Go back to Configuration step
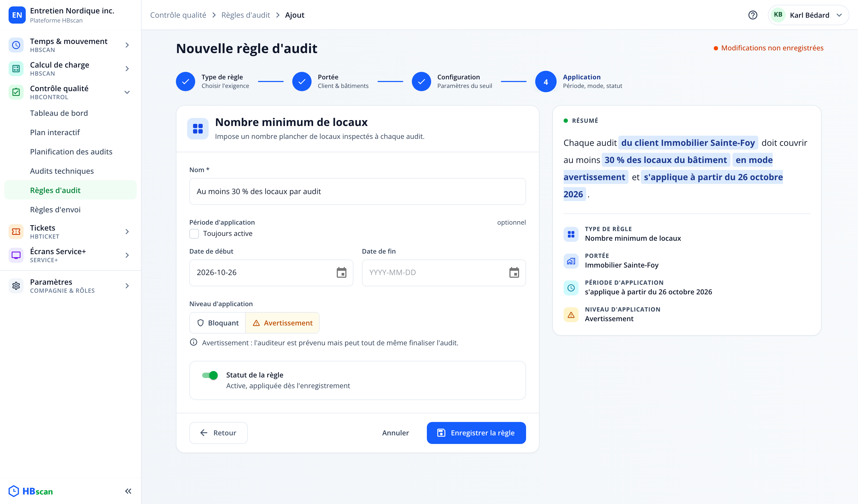This screenshot has height=504, width=858. [x=452, y=81]
